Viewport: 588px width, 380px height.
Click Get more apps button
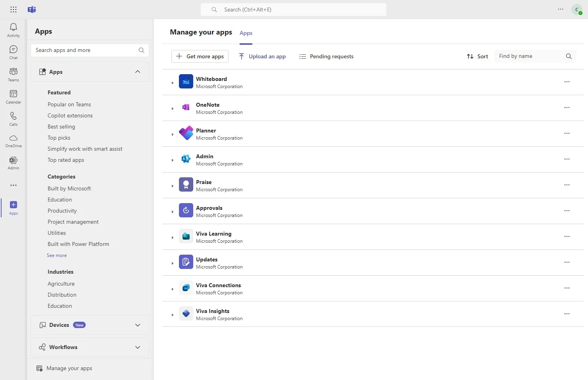[200, 56]
